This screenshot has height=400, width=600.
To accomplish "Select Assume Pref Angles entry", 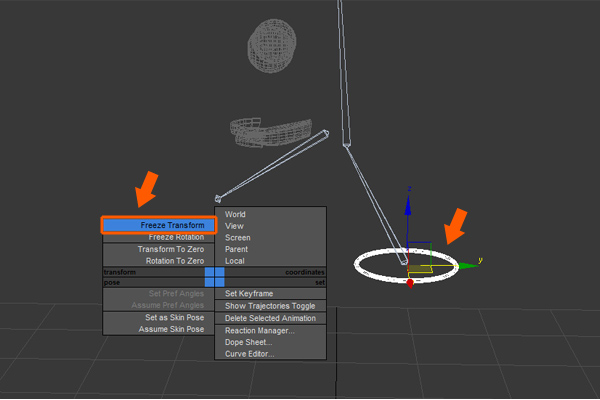I will click(x=159, y=305).
